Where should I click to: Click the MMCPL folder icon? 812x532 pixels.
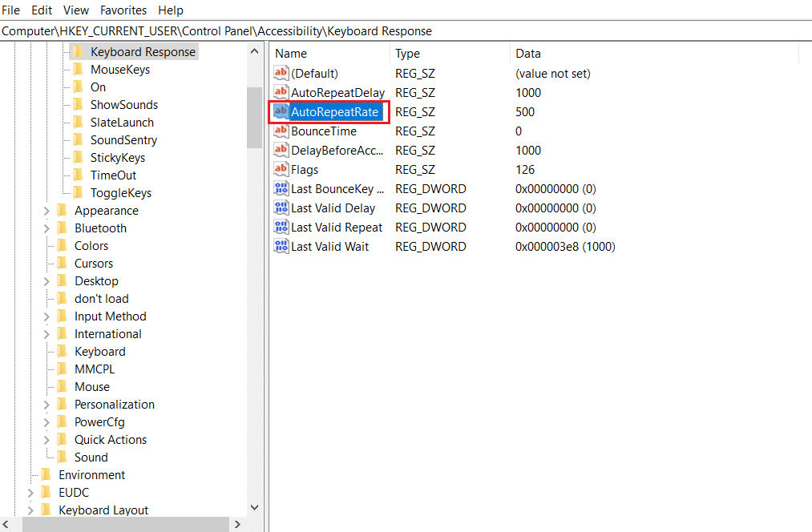(x=62, y=368)
